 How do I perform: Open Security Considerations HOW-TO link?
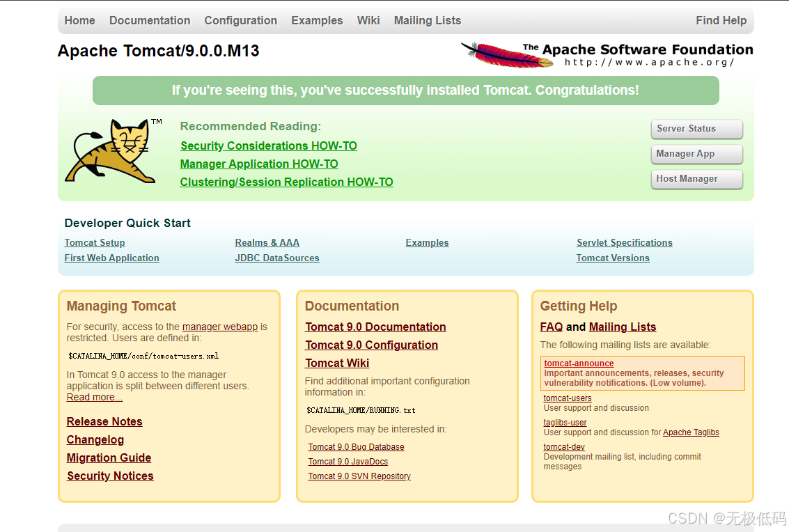pyautogui.click(x=269, y=146)
